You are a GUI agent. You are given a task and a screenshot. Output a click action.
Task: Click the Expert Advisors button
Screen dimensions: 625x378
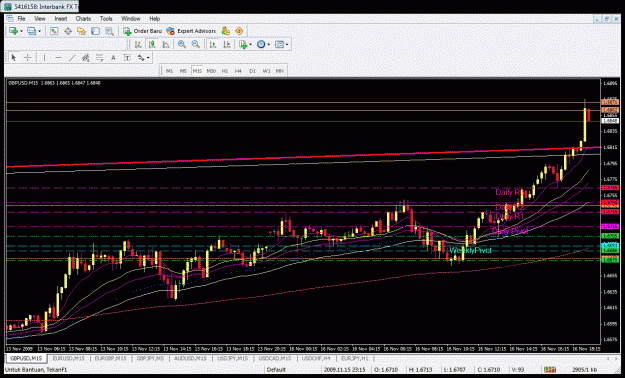191,31
